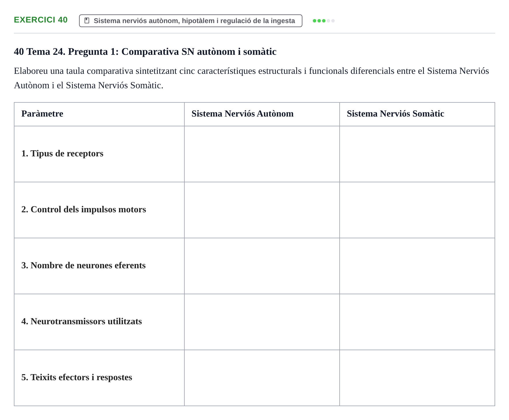
Task: Click the '2. Control dels impulsos motors' row label
Action: (84, 209)
